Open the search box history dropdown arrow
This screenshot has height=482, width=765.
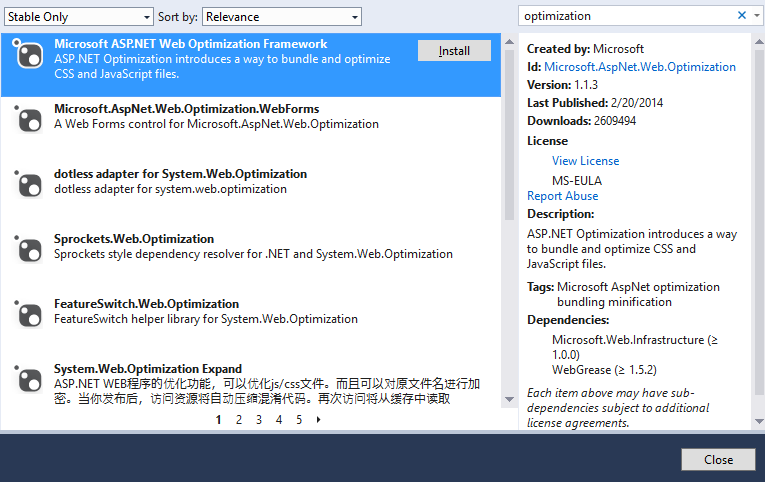[x=757, y=16]
